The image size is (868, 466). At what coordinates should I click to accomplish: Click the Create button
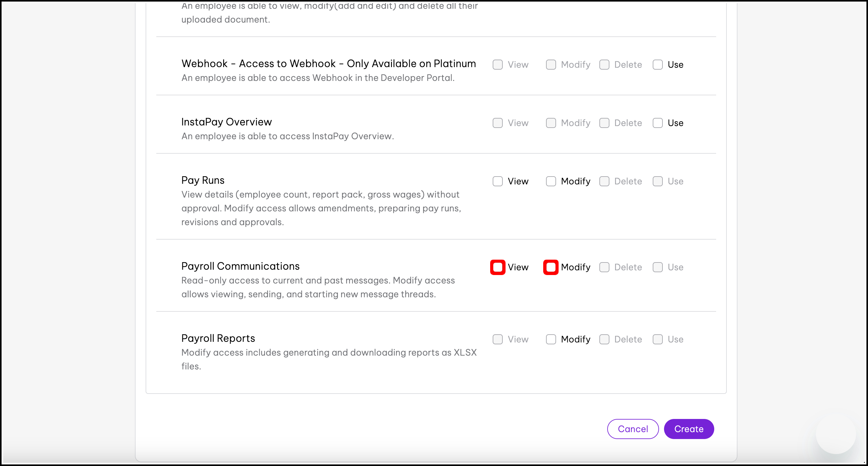pos(689,429)
